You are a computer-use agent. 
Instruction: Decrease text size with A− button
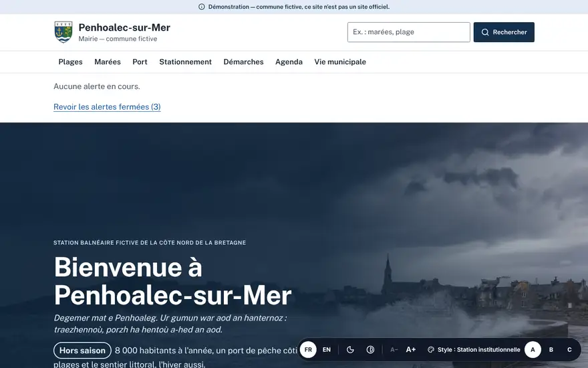(x=394, y=349)
